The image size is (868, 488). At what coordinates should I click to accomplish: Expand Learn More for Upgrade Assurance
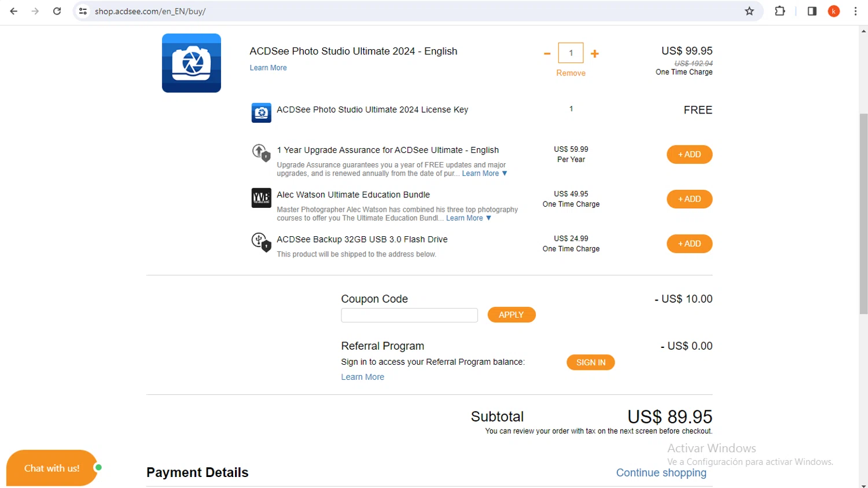[x=484, y=174]
